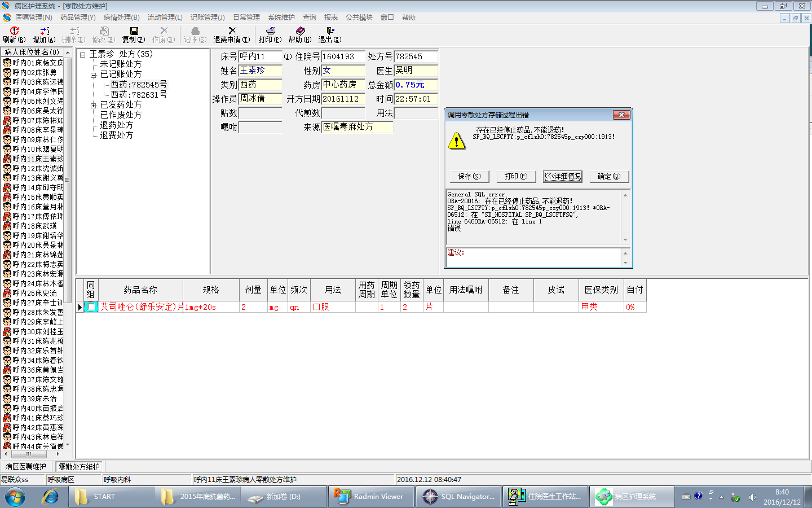Screen dimensions: 812x508
Task: Select patient icon for 呼内25床
Action: [x=7, y=293]
